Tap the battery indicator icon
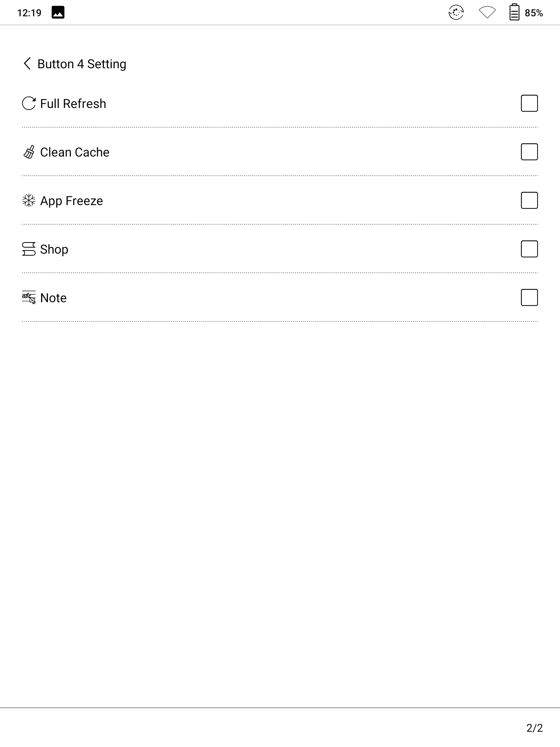The image size is (560, 747). pos(514,13)
